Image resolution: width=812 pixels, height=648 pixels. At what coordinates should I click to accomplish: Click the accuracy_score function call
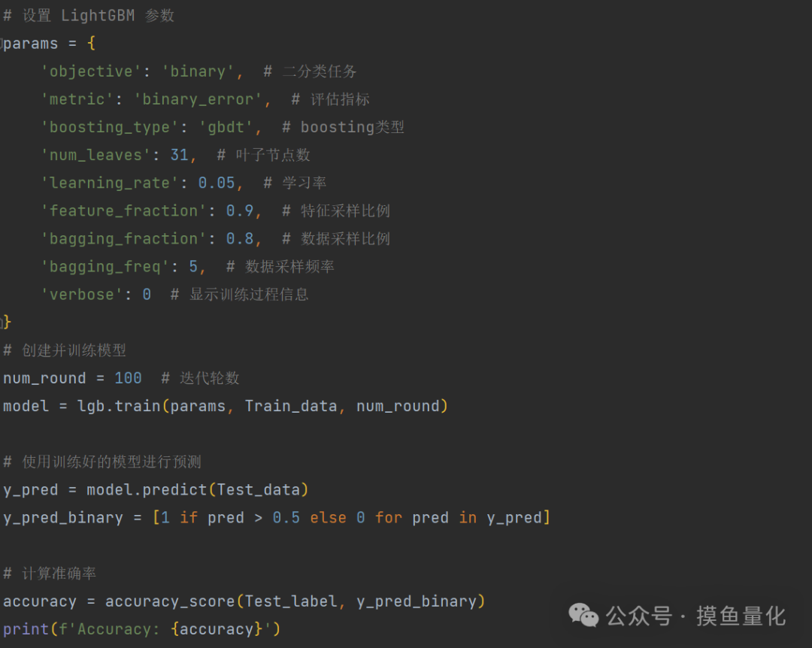coord(170,601)
